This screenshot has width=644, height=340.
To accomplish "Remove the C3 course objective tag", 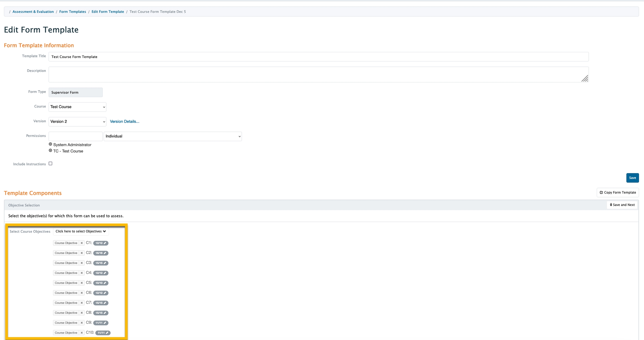I will tap(82, 263).
